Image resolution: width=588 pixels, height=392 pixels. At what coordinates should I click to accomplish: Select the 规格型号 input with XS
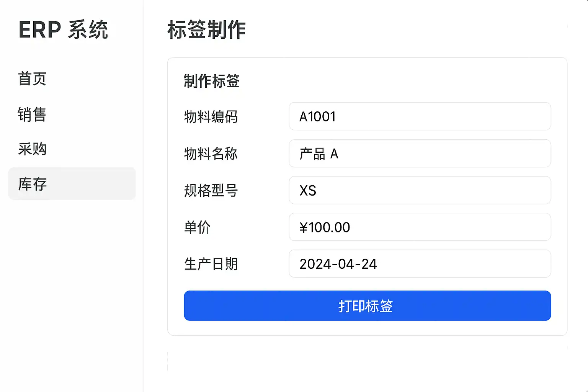(x=420, y=190)
